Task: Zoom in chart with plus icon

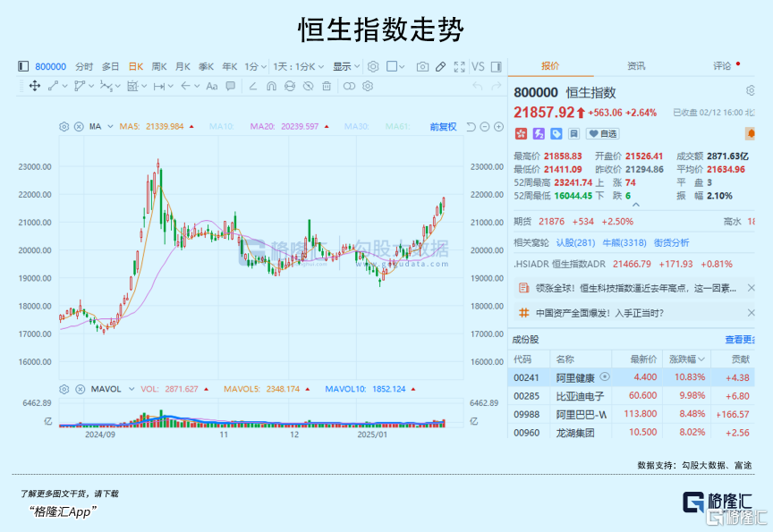Action: click(499, 127)
